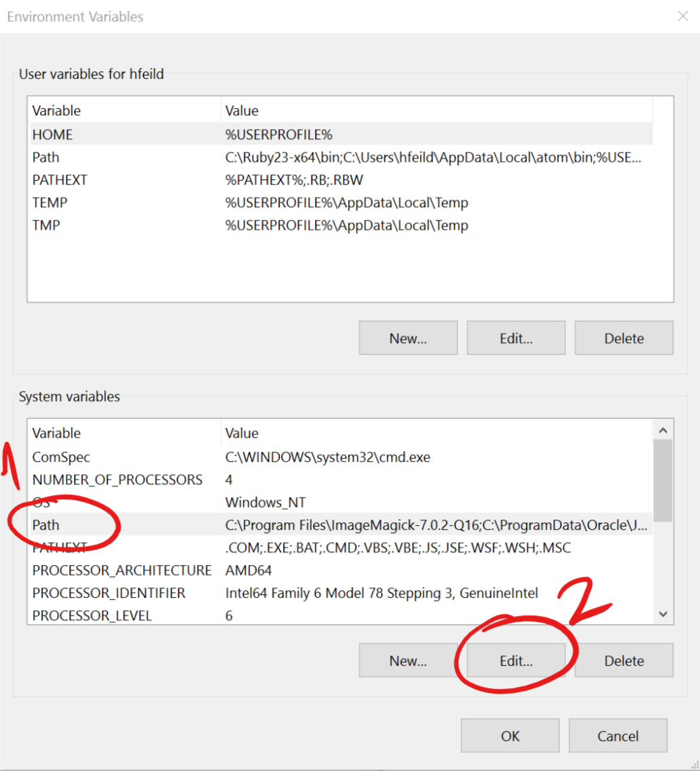Select the PROCESSOR_IDENTIFIER system variable
The height and width of the screenshot is (771, 700).
click(109, 593)
